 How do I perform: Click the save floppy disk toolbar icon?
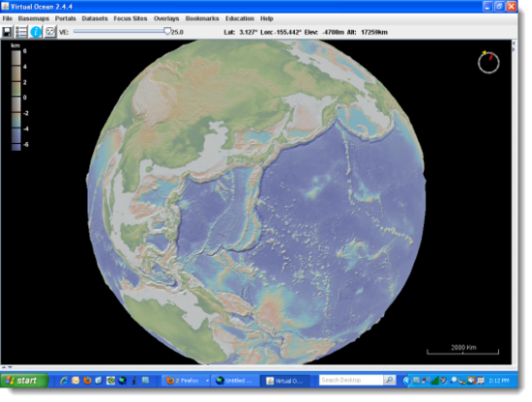[x=7, y=32]
